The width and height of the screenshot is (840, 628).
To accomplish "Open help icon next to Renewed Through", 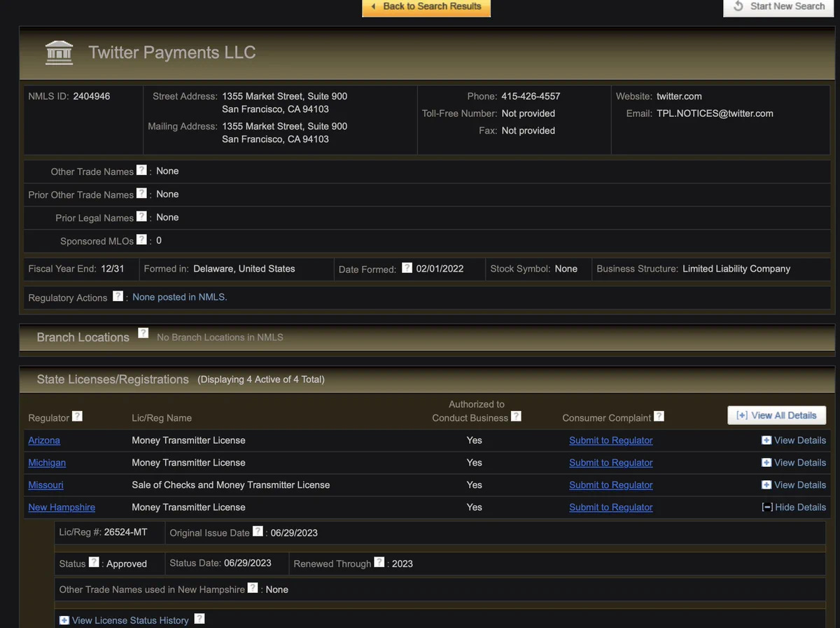I will pyautogui.click(x=379, y=562).
